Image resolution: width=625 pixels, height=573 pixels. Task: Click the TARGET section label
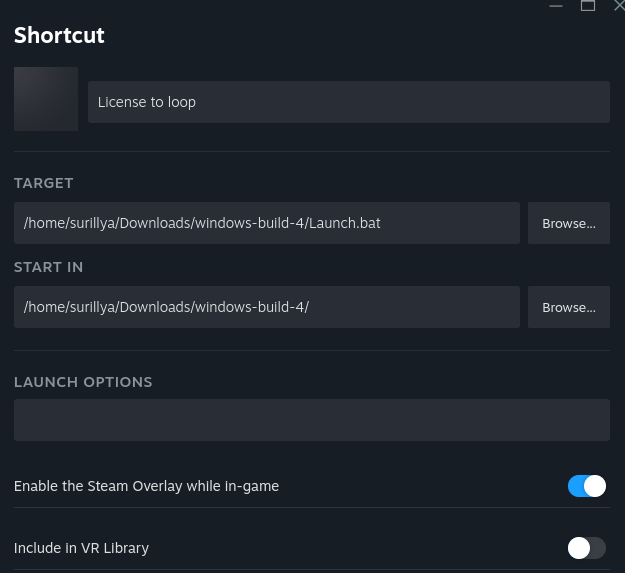44,183
